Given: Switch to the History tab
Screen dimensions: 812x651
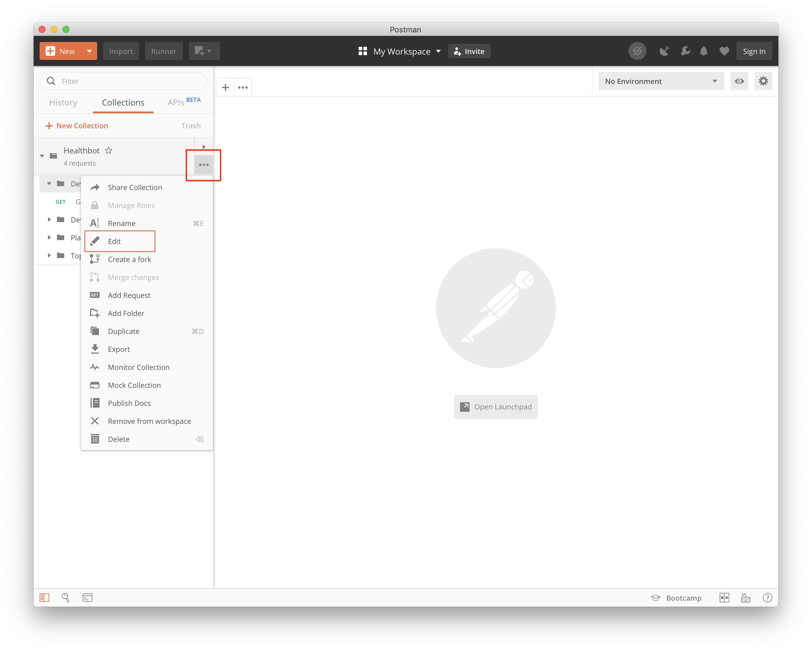Looking at the screenshot, I should (x=63, y=103).
